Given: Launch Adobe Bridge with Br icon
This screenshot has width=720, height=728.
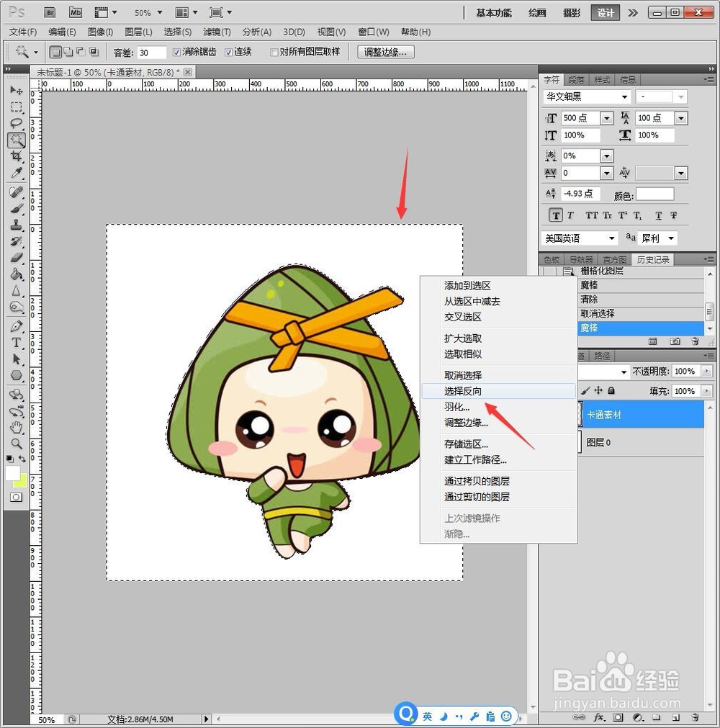Looking at the screenshot, I should click(50, 12).
